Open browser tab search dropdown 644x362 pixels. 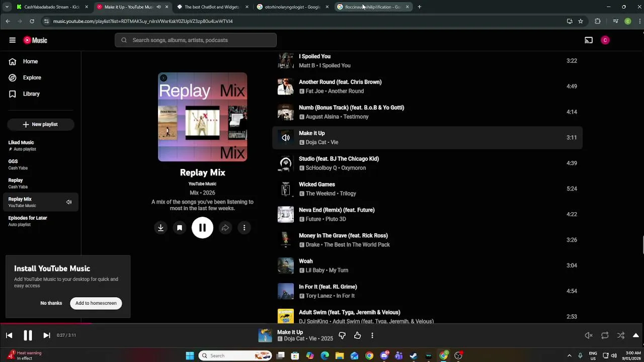tap(7, 7)
